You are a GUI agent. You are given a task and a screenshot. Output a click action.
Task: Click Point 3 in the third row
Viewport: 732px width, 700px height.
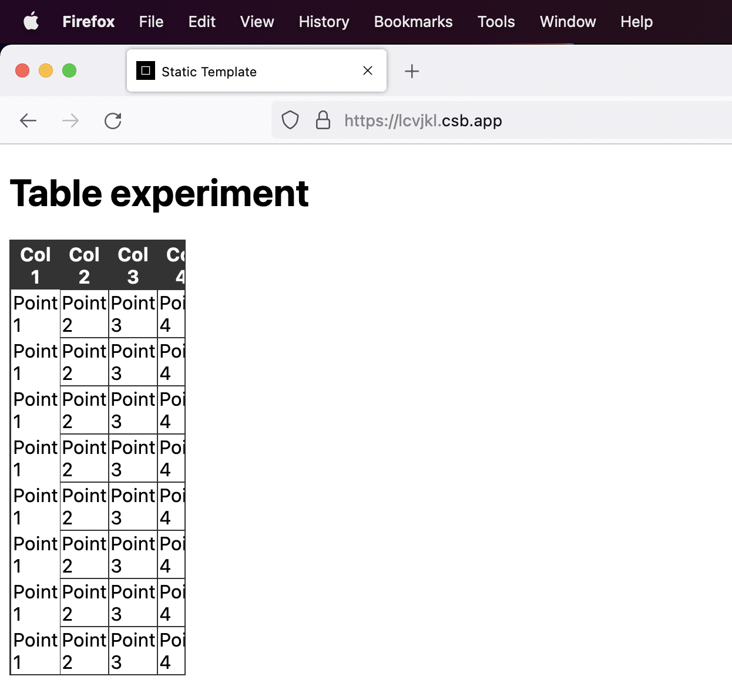click(133, 410)
